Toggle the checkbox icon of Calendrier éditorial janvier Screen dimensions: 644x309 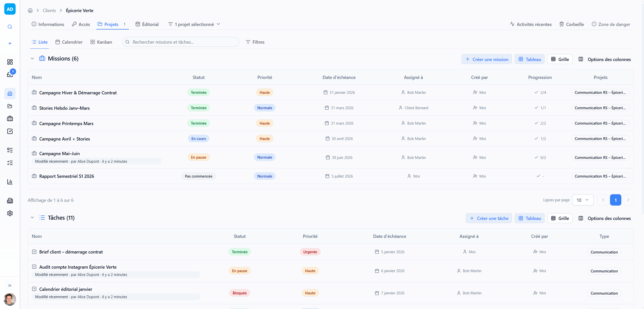tap(34, 289)
